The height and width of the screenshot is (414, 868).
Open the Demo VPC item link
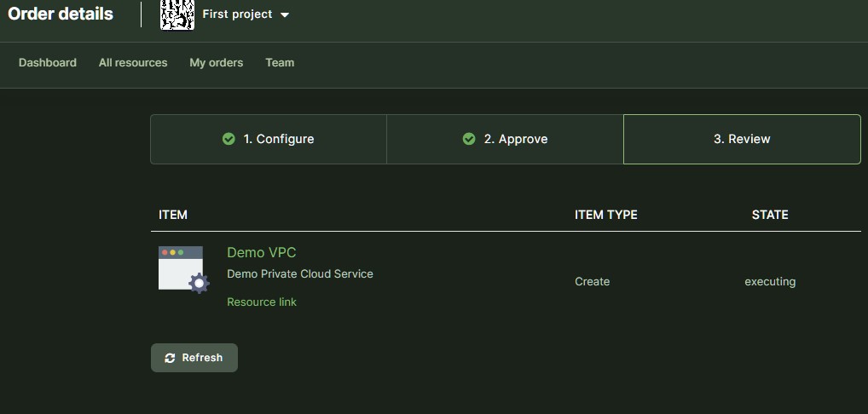pos(261,252)
